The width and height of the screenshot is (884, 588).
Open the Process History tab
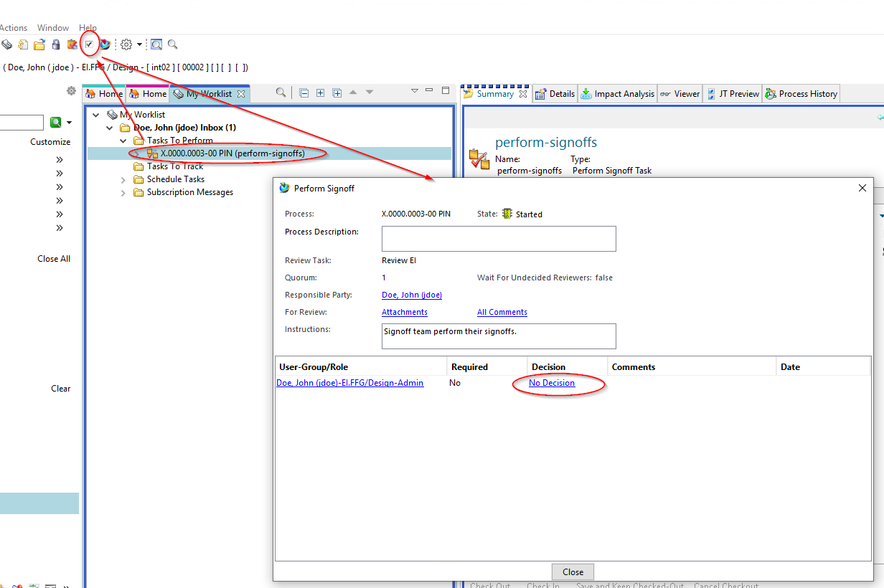pos(801,94)
